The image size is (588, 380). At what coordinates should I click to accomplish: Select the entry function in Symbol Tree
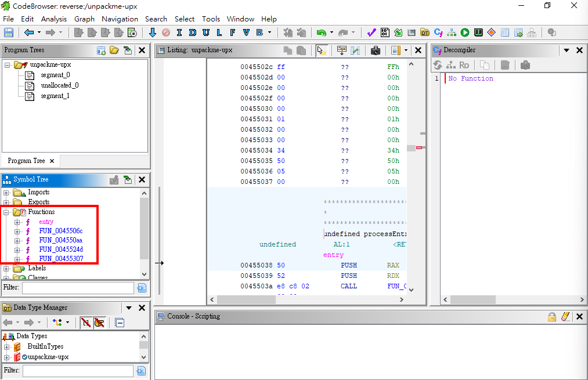(x=46, y=222)
